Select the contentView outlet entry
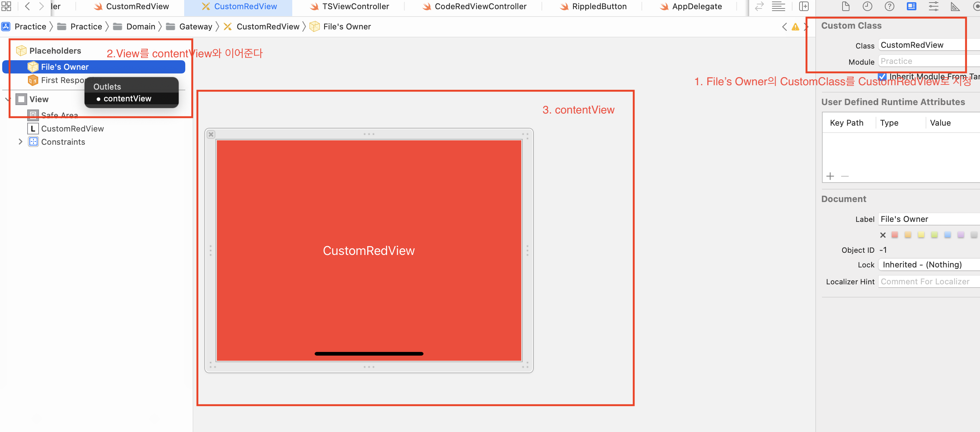 click(x=127, y=99)
